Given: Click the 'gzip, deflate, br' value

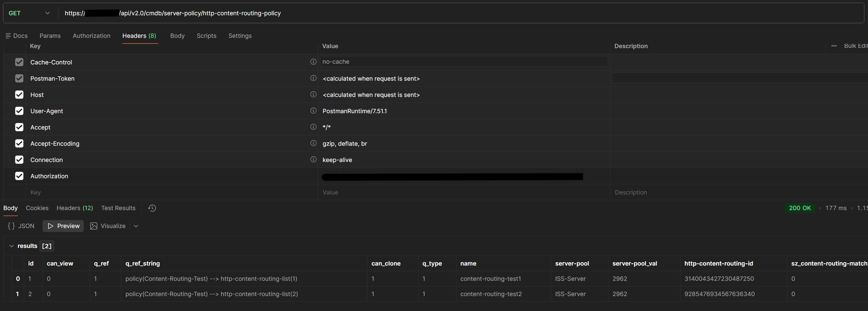Looking at the screenshot, I should (x=345, y=144).
